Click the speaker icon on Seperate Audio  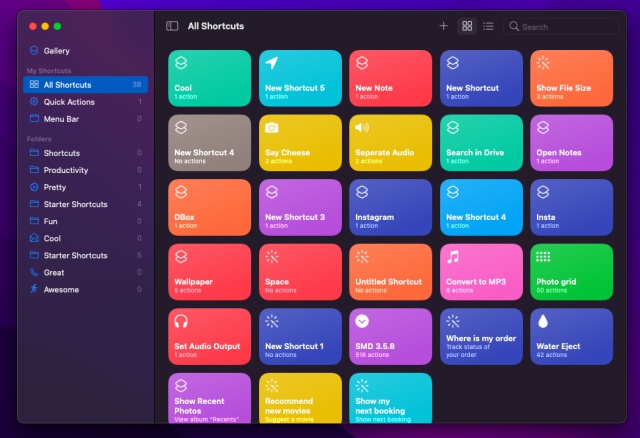tap(362, 127)
